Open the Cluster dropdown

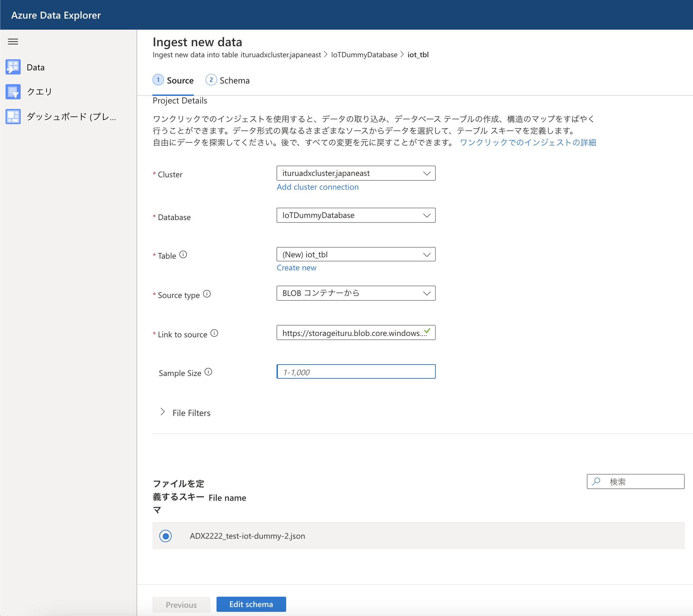tap(356, 173)
